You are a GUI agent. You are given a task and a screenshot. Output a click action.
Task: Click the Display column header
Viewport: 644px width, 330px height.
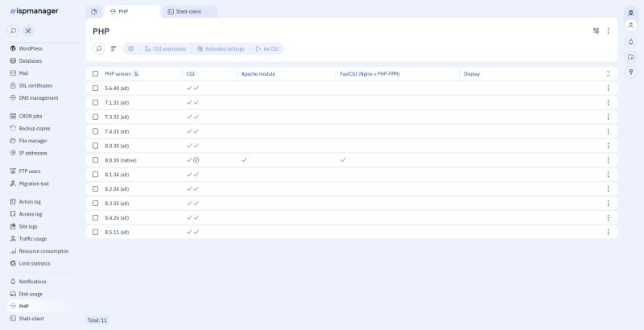(472, 74)
